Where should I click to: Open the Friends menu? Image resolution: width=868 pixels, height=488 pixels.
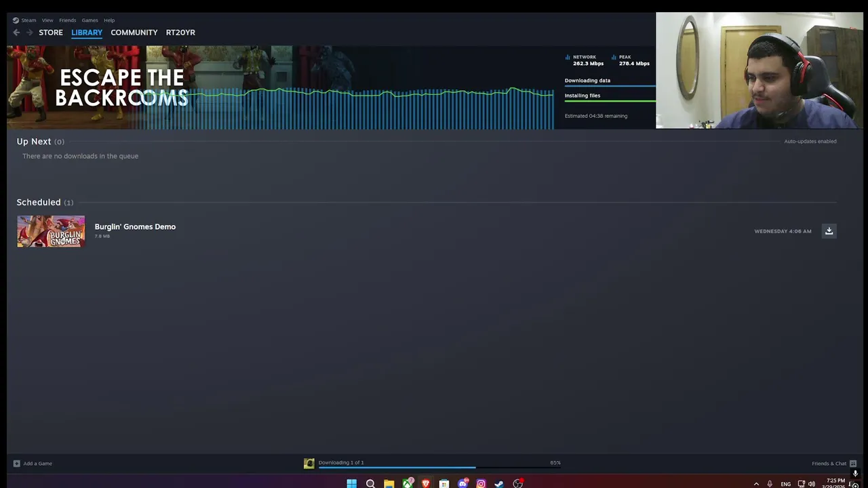pos(67,20)
